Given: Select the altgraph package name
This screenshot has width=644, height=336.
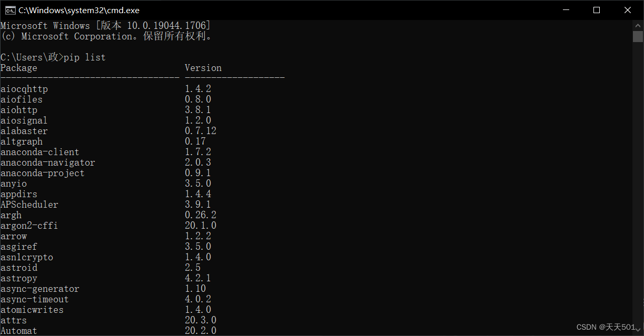Looking at the screenshot, I should coord(22,141).
